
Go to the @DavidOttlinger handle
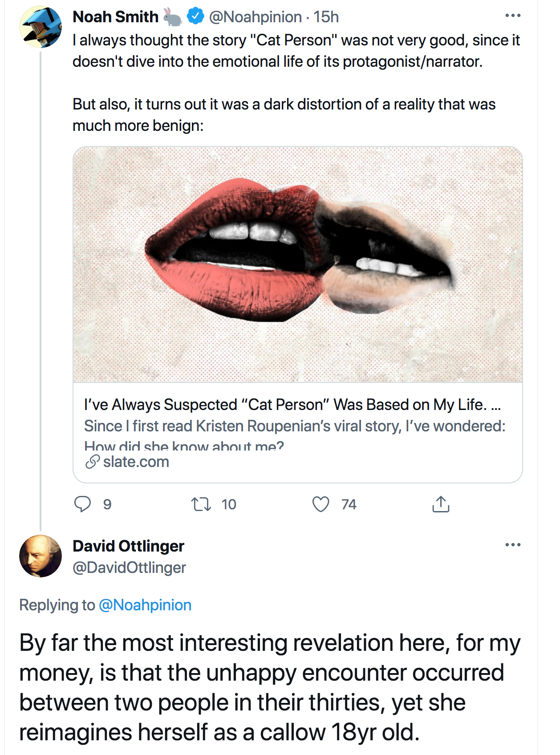(x=129, y=568)
